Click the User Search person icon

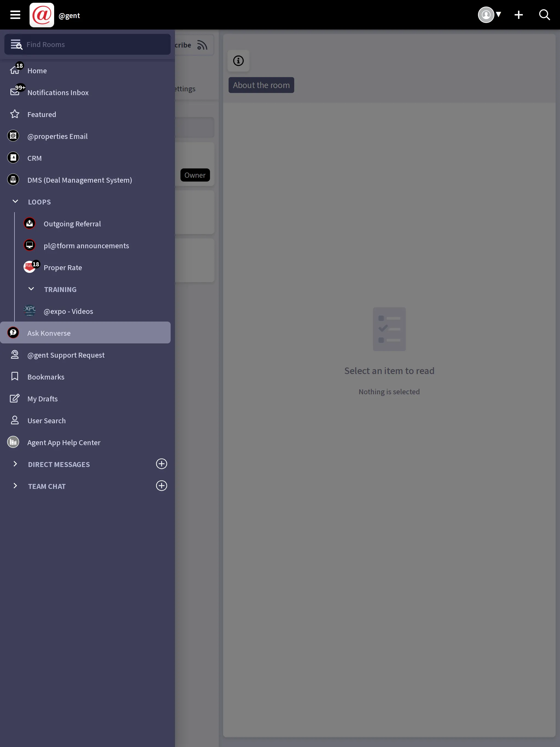[x=14, y=420]
